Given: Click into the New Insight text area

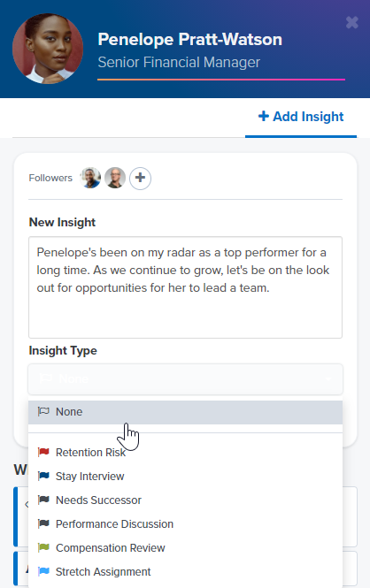Looking at the screenshot, I should 185,287.
